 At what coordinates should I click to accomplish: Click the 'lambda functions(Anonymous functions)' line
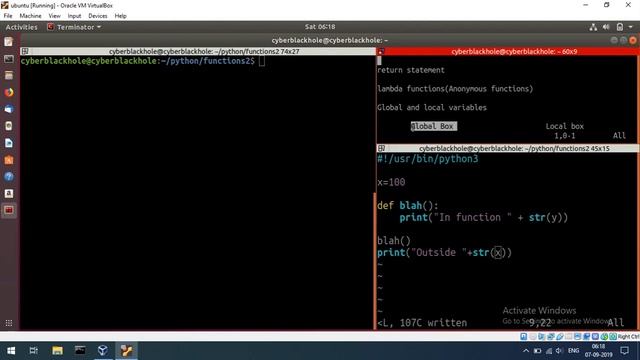[x=455, y=89]
